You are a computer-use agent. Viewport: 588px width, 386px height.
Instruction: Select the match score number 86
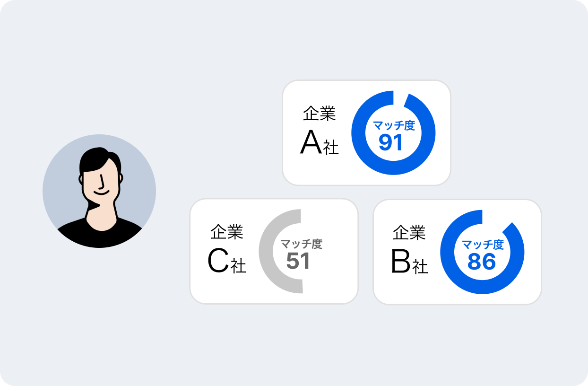click(x=482, y=262)
